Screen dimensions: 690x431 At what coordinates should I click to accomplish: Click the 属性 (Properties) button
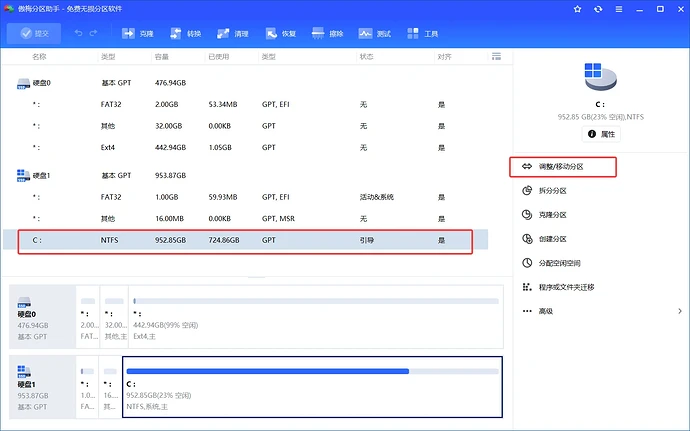point(600,133)
